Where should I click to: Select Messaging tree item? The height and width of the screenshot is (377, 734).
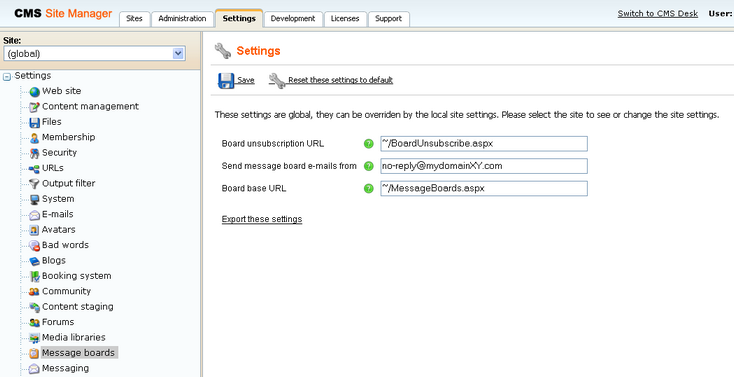(x=65, y=368)
